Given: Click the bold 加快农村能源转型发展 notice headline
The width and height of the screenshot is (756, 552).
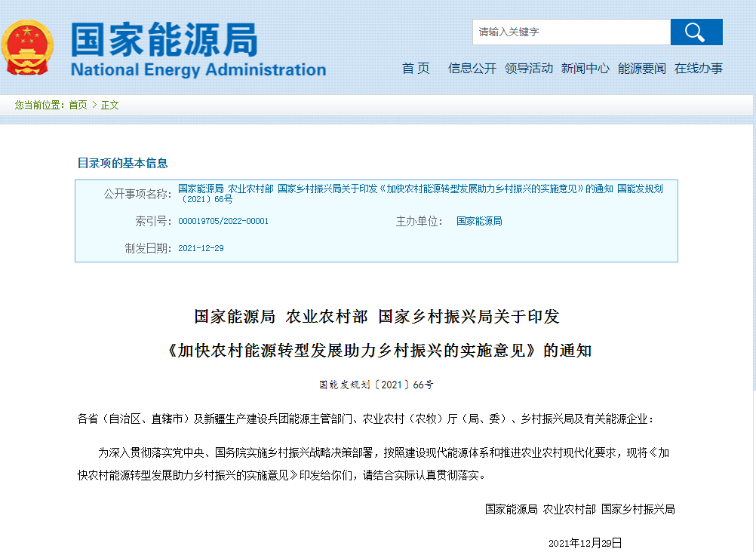Looking at the screenshot, I should pyautogui.click(x=376, y=351).
